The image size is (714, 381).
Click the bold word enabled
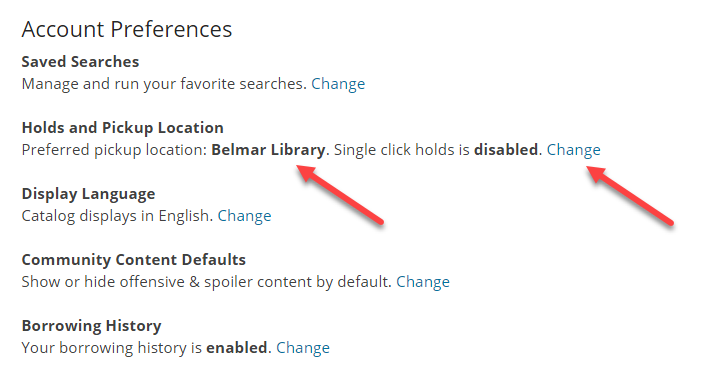click(237, 348)
